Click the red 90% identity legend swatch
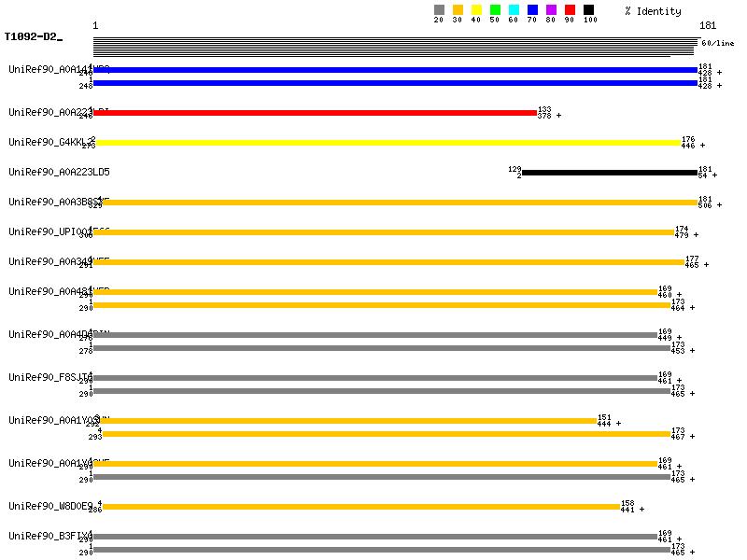The image size is (747, 560). tap(570, 10)
